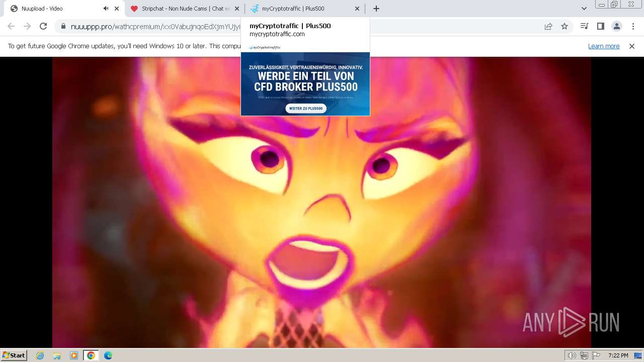Close the myCryptotraffic tab
Viewport: 644px width, 362px height.
pos(357,9)
